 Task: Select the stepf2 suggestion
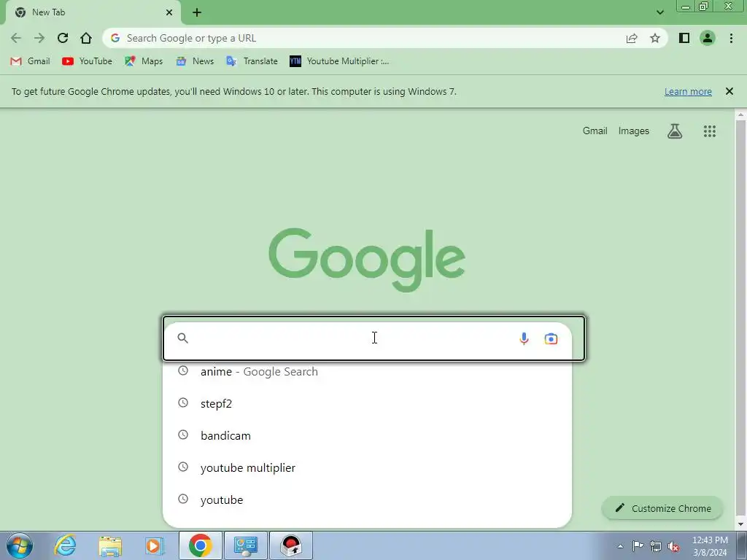(x=367, y=403)
